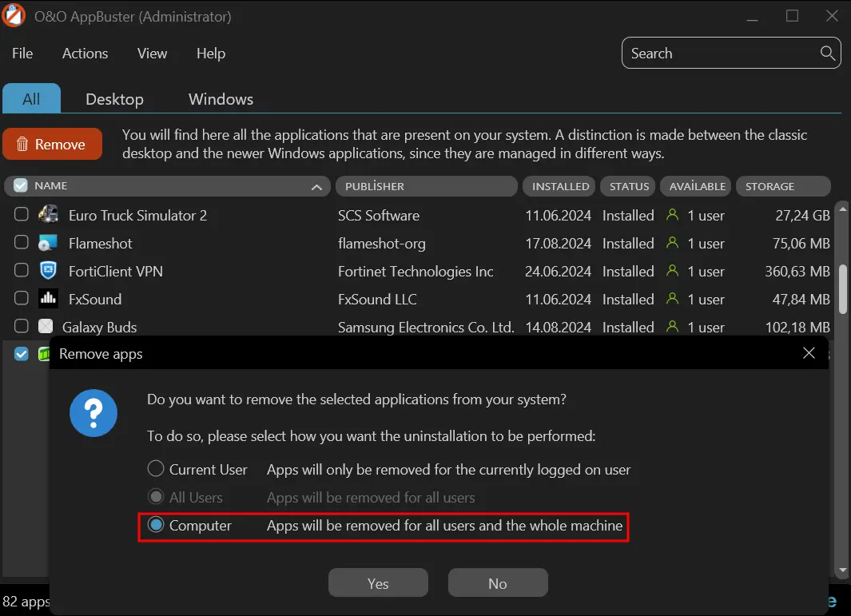Sort by the STATUS column header

629,186
